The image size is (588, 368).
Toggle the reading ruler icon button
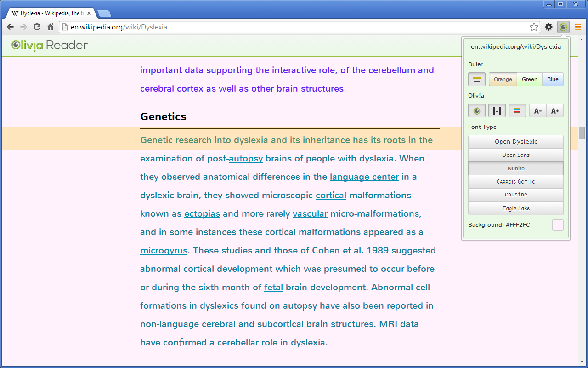click(476, 79)
